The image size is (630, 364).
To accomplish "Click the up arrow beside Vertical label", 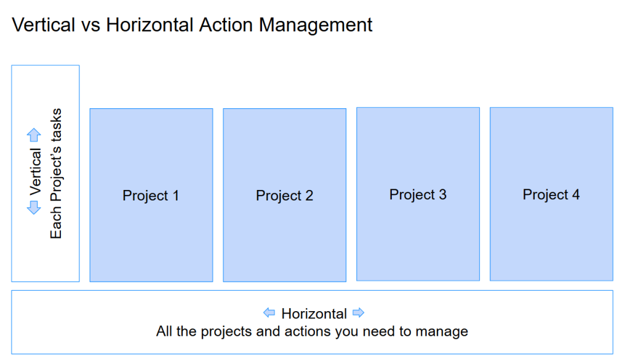I will coord(34,135).
